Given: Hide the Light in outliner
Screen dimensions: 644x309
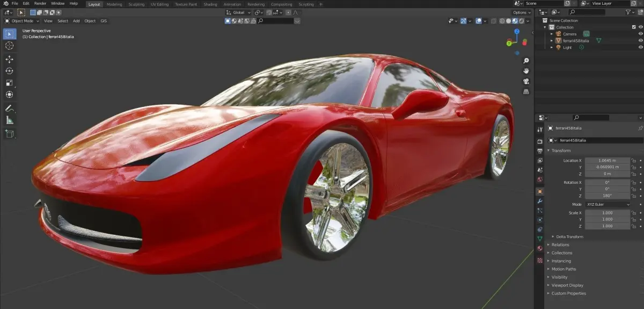Looking at the screenshot, I should [x=640, y=47].
